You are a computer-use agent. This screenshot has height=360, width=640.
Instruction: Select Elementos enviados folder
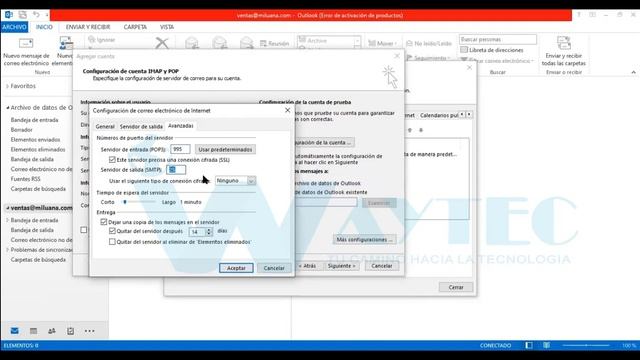(36, 140)
